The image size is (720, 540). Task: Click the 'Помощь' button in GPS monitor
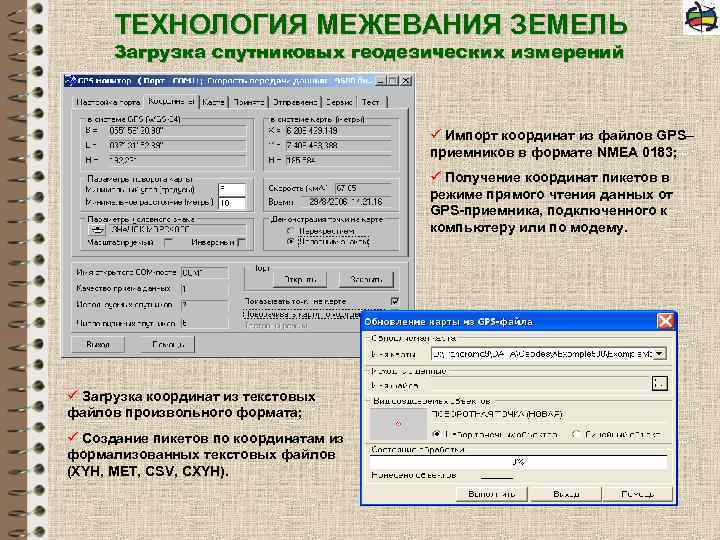click(x=167, y=344)
